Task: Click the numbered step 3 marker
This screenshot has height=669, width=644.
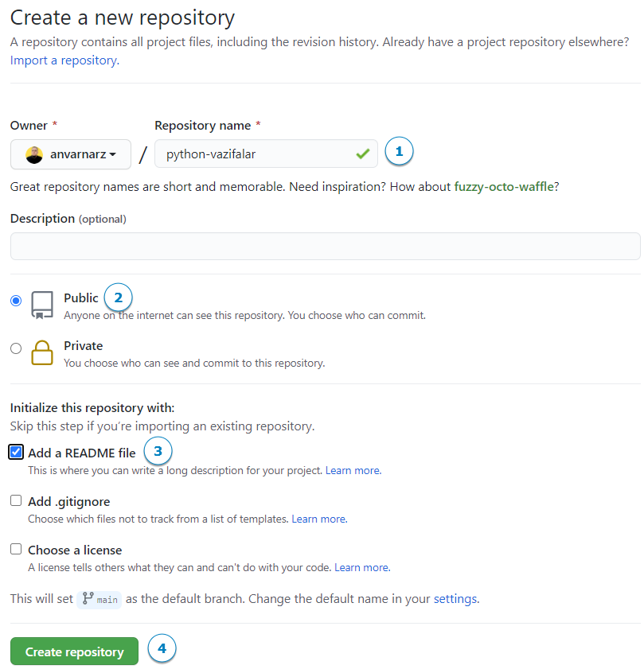Action: pos(158,452)
